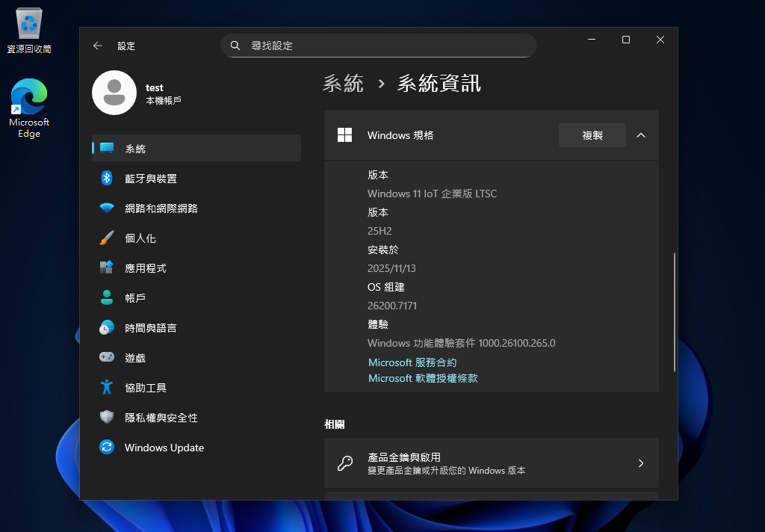Open 隱私權與安全性 shield icon
Image resolution: width=765 pixels, height=532 pixels.
coord(107,417)
